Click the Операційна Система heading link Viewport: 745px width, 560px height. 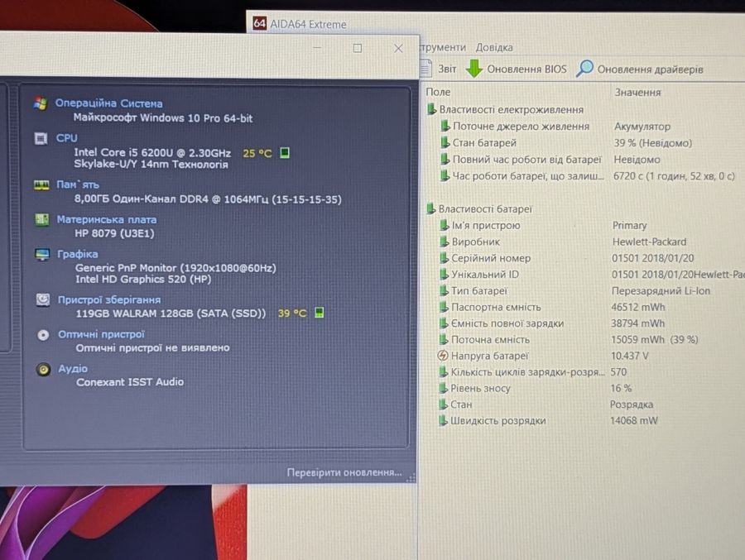tap(108, 103)
